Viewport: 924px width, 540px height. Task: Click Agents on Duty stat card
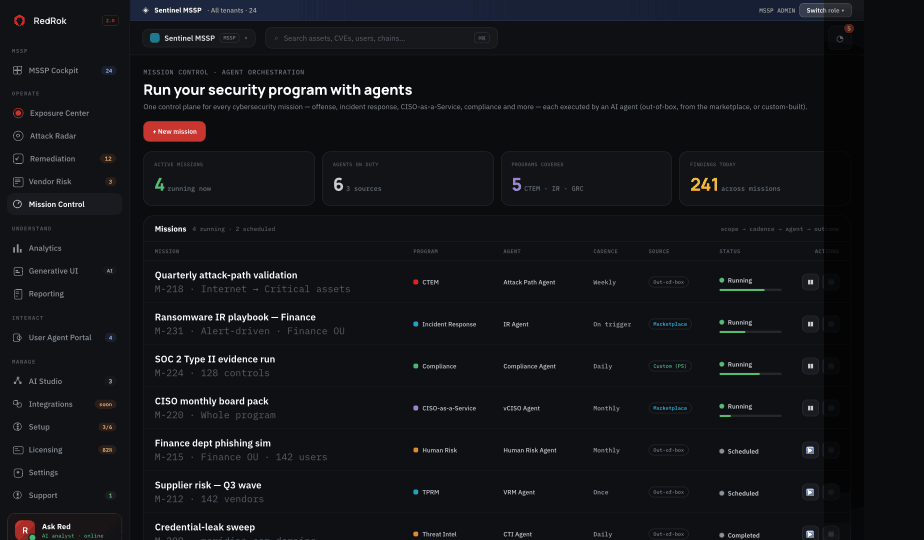pyautogui.click(x=408, y=179)
